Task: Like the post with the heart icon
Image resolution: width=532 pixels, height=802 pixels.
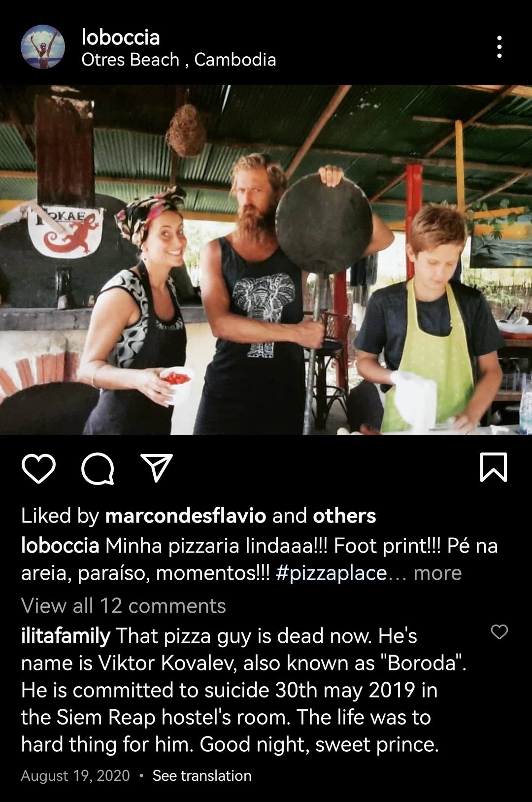Action: point(38,468)
